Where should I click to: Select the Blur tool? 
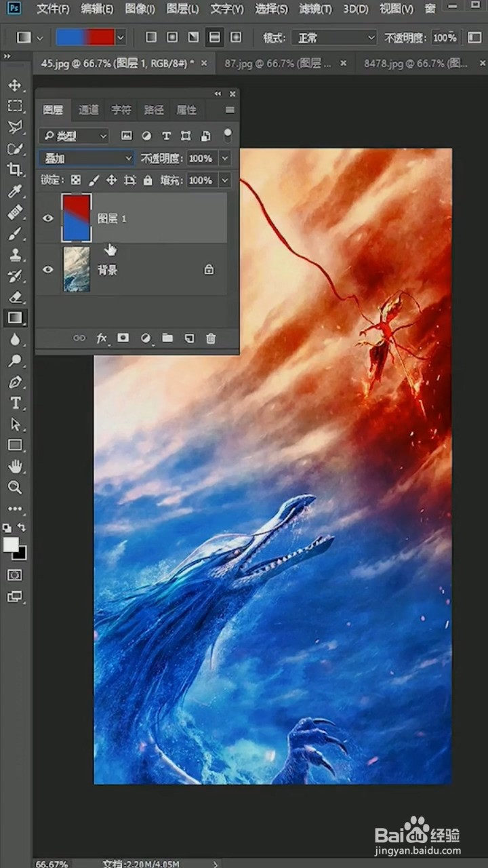15,340
